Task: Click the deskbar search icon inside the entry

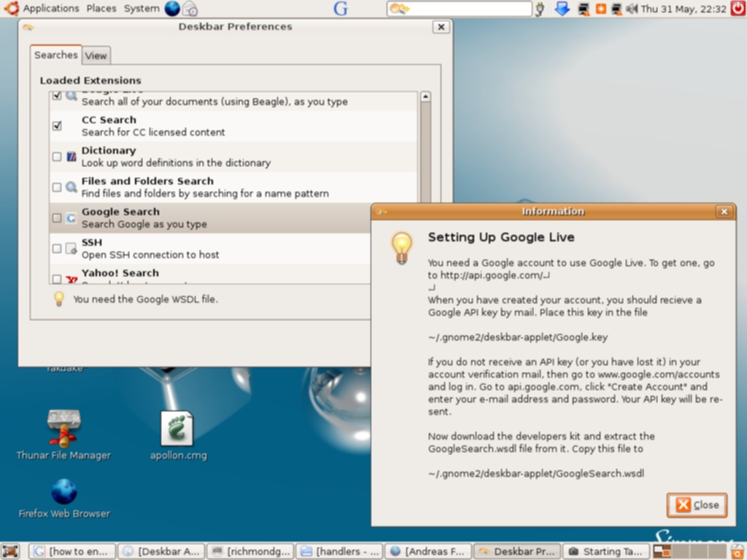Action: [399, 9]
